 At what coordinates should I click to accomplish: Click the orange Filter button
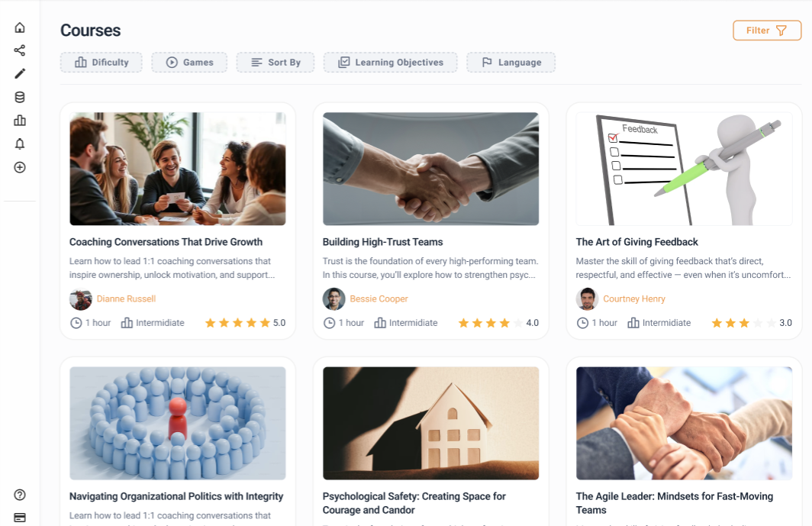[767, 31]
